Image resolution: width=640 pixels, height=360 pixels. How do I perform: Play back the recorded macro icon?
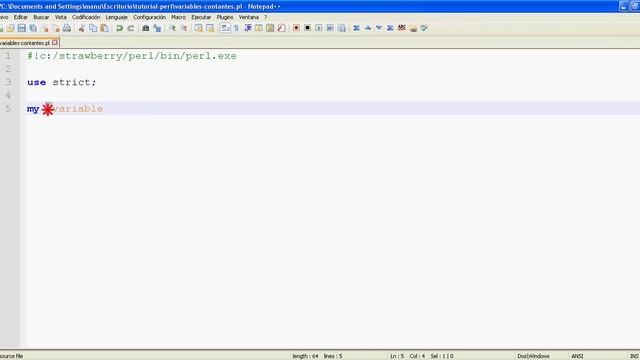tap(319, 28)
